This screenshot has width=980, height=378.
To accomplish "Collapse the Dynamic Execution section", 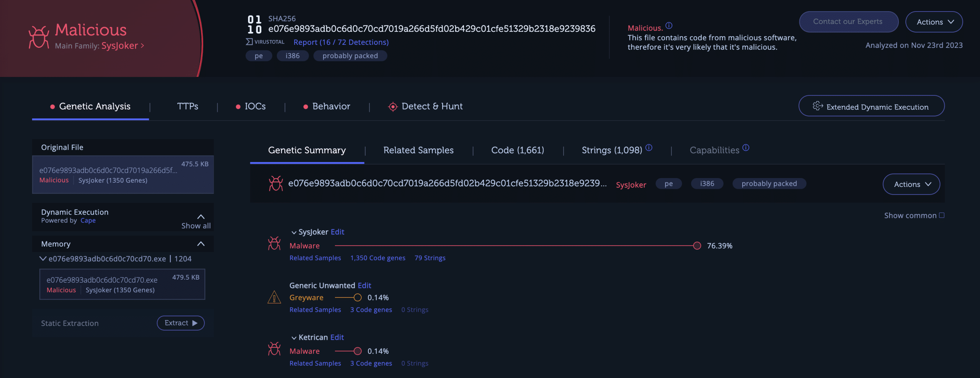I will [201, 216].
